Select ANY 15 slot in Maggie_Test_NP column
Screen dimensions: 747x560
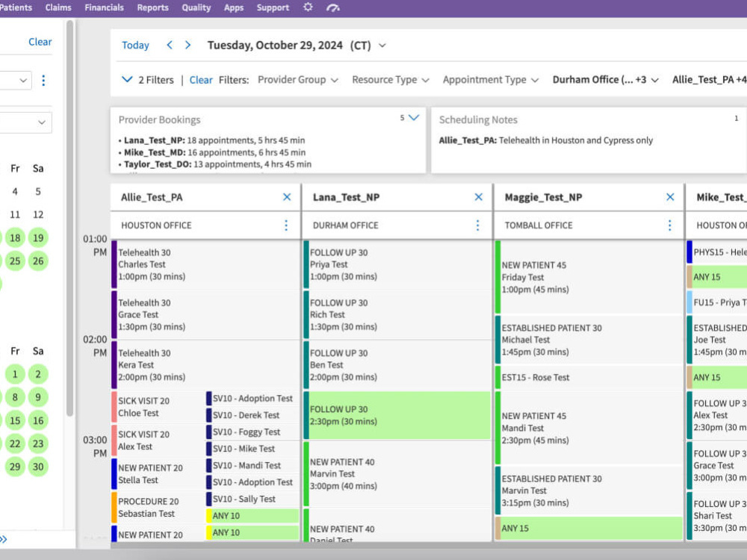[x=589, y=528]
